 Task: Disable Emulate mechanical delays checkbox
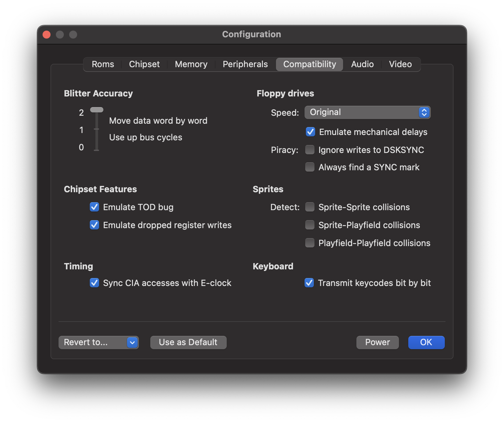[311, 132]
